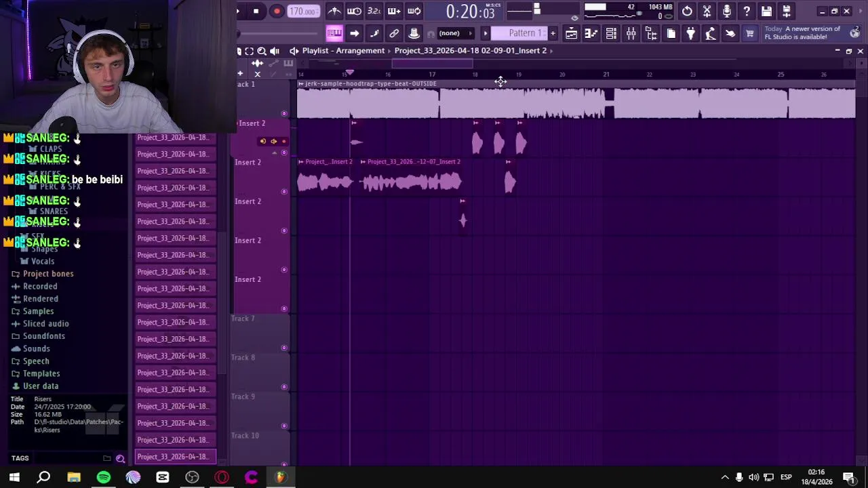Save the project with floppy disk icon
The width and height of the screenshot is (868, 488).
766,11
